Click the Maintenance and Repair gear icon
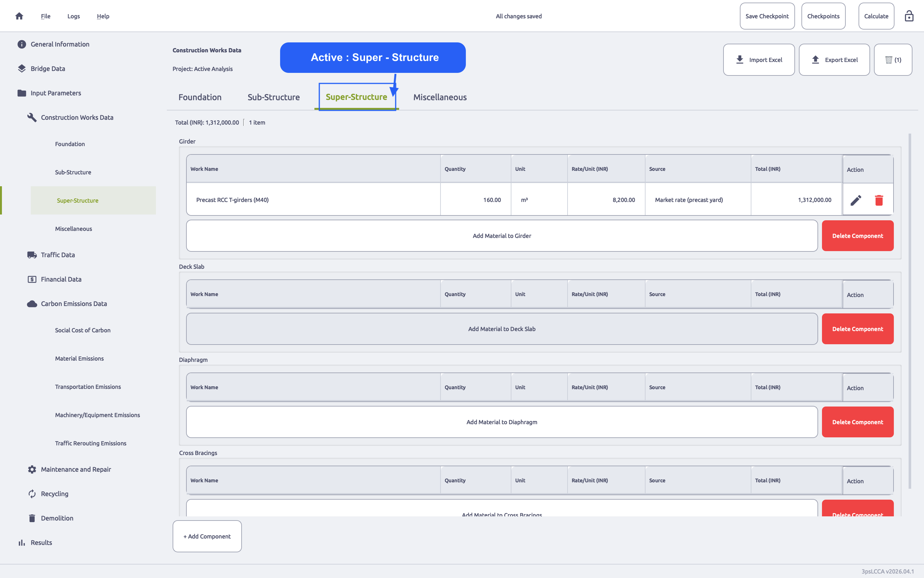Viewport: 924px width, 578px height. 32,469
